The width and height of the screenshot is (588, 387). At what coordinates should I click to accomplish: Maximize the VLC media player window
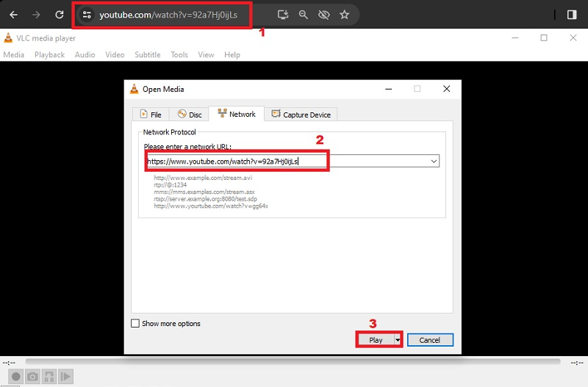(x=544, y=38)
